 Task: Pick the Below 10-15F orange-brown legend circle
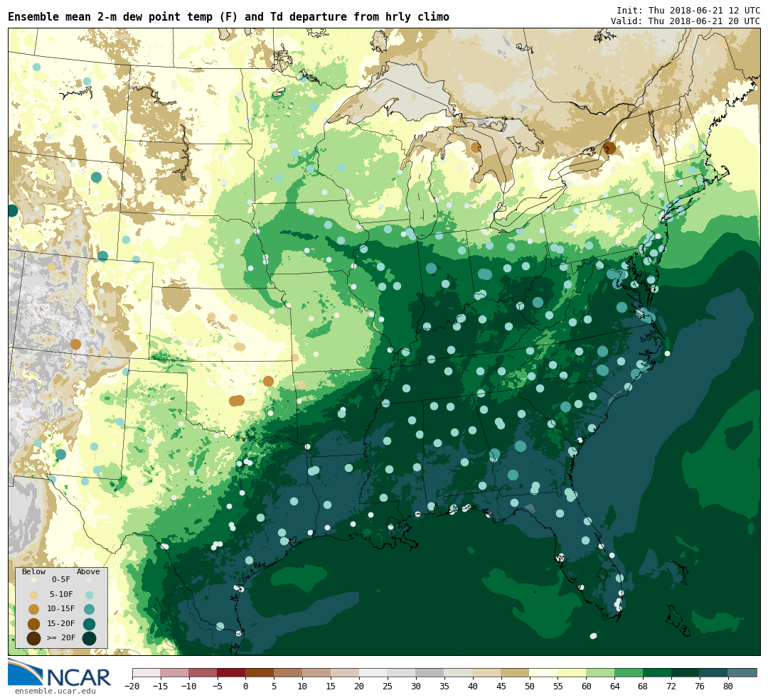click(x=34, y=609)
